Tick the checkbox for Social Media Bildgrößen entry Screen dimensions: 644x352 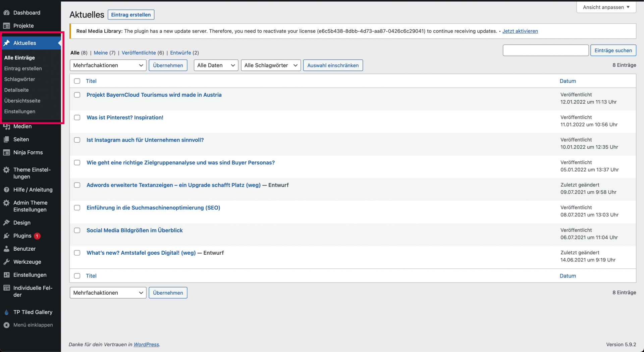77,231
